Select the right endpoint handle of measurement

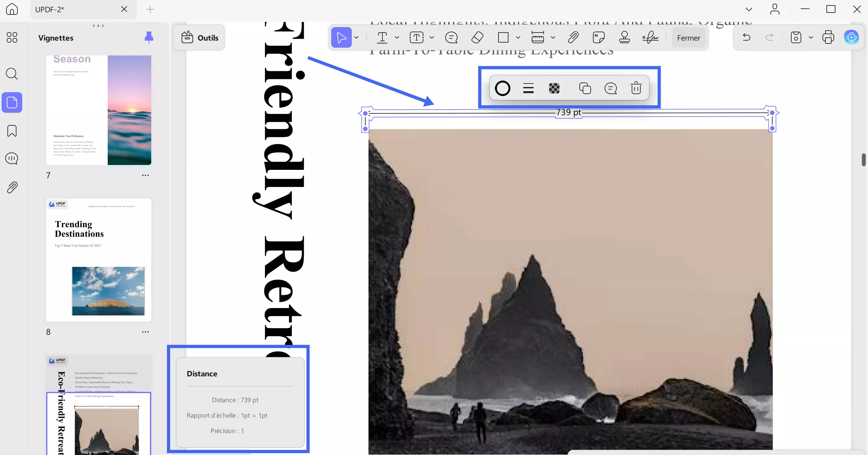[772, 113]
